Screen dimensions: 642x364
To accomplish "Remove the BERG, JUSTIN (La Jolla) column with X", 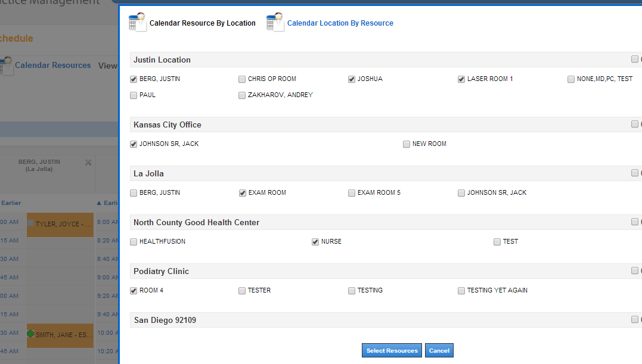I will 88,163.
